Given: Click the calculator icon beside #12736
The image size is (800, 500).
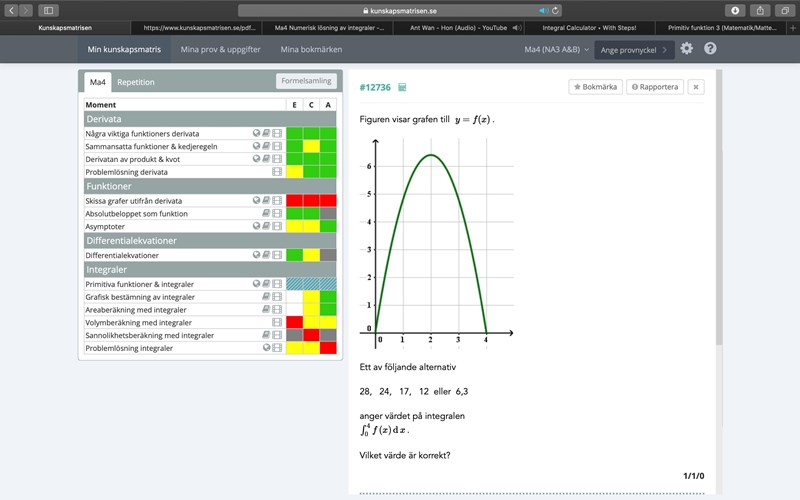Looking at the screenshot, I should (402, 88).
